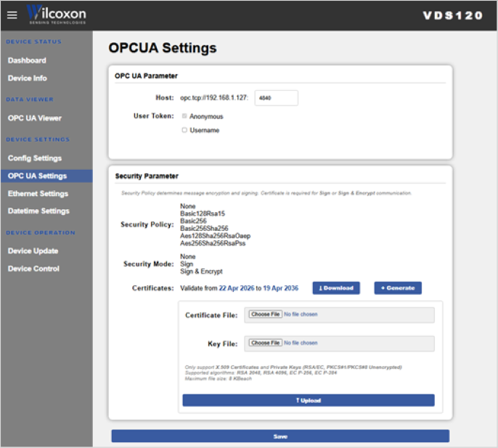Choose Aes128Sha256RsaOaep security policy
This screenshot has width=498, height=448.
215,236
